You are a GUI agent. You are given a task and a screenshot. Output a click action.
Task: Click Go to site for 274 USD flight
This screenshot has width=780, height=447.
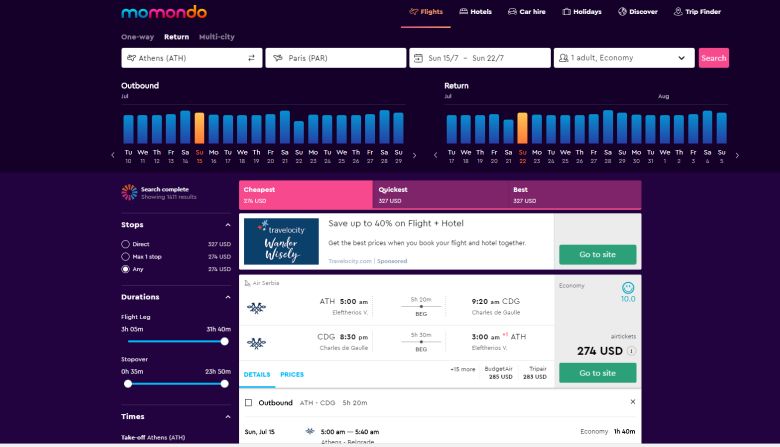597,373
